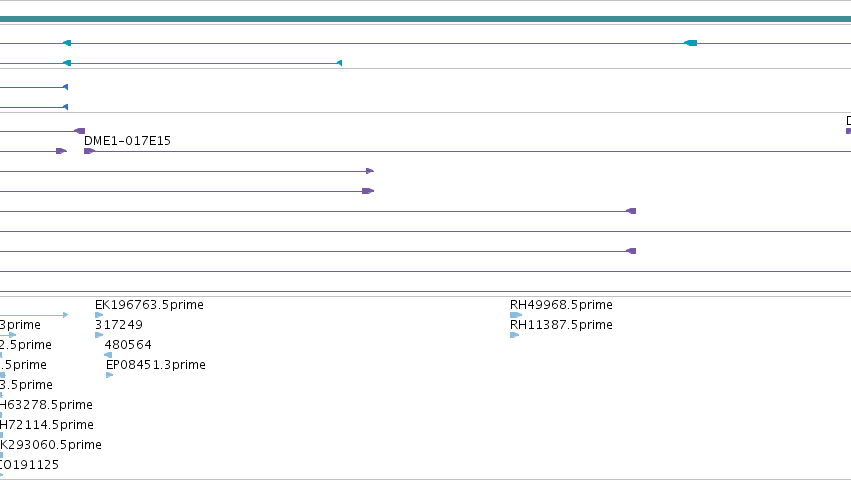The width and height of the screenshot is (851, 480).
Task: Click the EST glyph below RH49968.5prime
Action: 516,315
